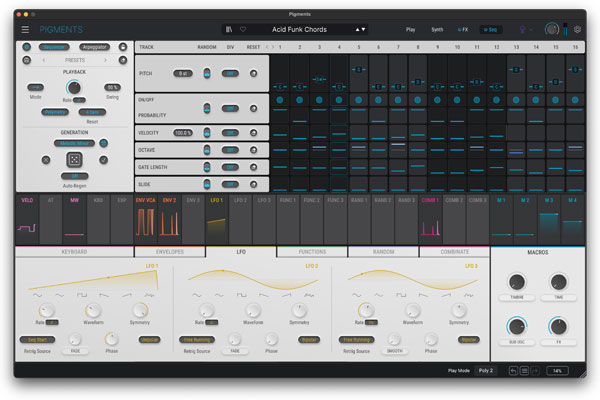Click the Pitch track reset icon
The image size is (600, 400).
click(253, 73)
